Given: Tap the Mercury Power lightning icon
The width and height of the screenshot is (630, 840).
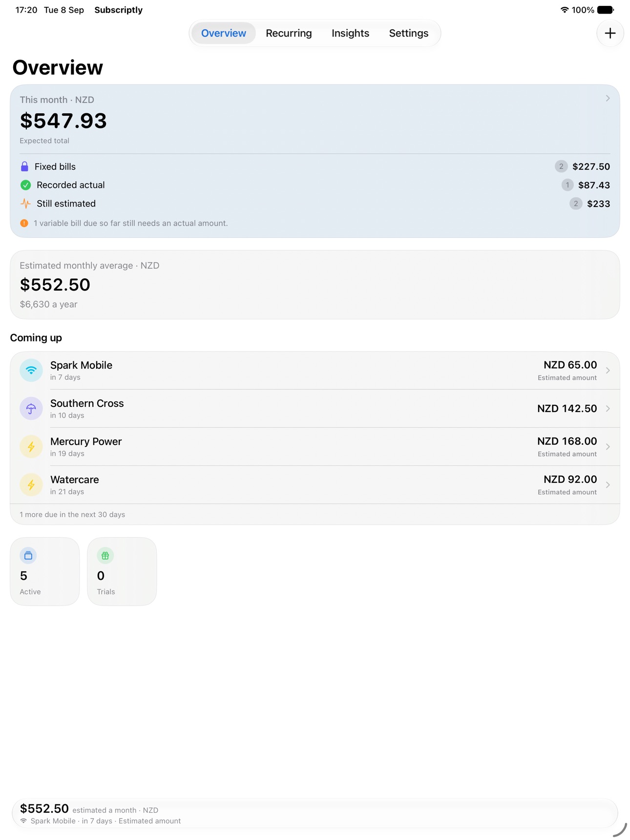Looking at the screenshot, I should click(x=31, y=447).
